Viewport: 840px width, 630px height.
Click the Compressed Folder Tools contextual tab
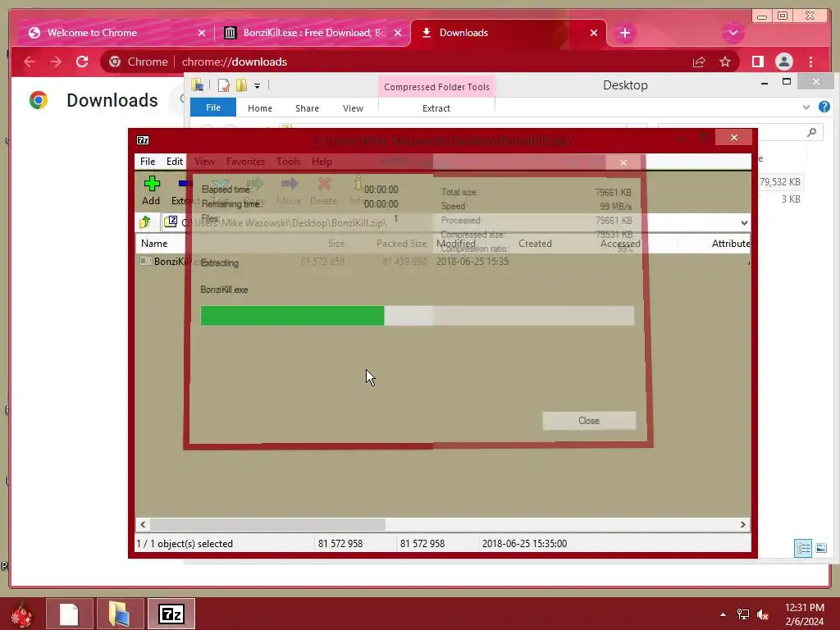436,87
